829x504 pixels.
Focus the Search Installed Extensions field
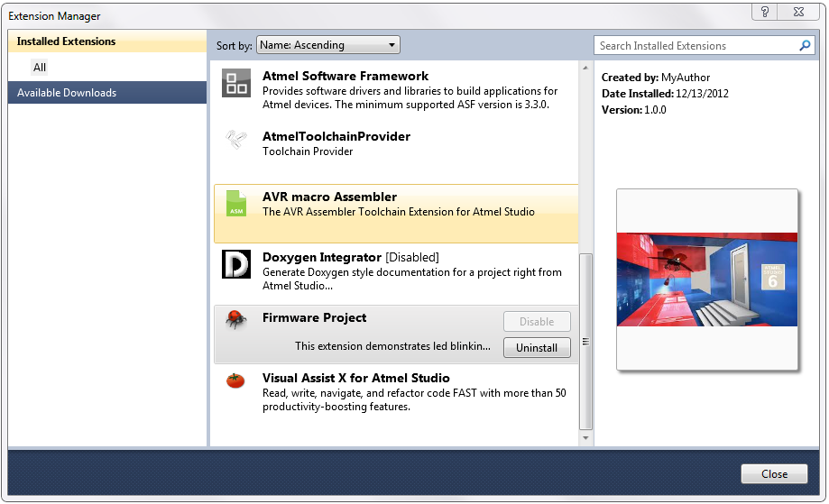coord(696,46)
